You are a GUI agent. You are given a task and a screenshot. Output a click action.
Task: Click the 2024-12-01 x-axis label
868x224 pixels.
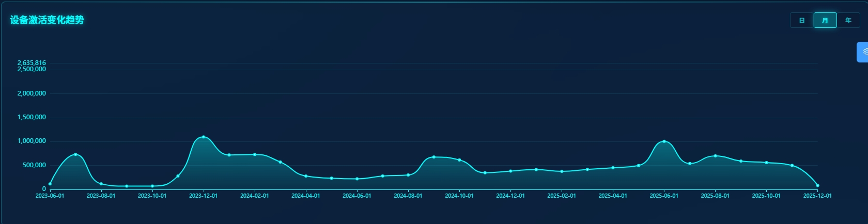tap(510, 196)
